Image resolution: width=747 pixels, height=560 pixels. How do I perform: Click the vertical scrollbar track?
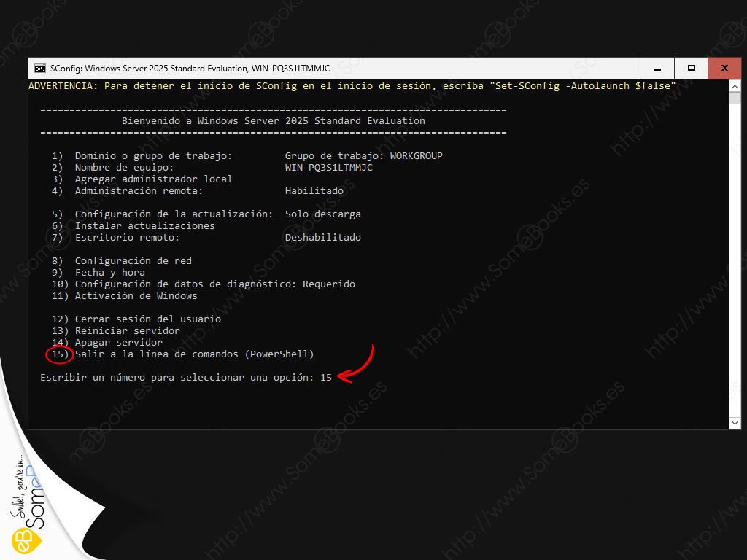pyautogui.click(x=735, y=255)
